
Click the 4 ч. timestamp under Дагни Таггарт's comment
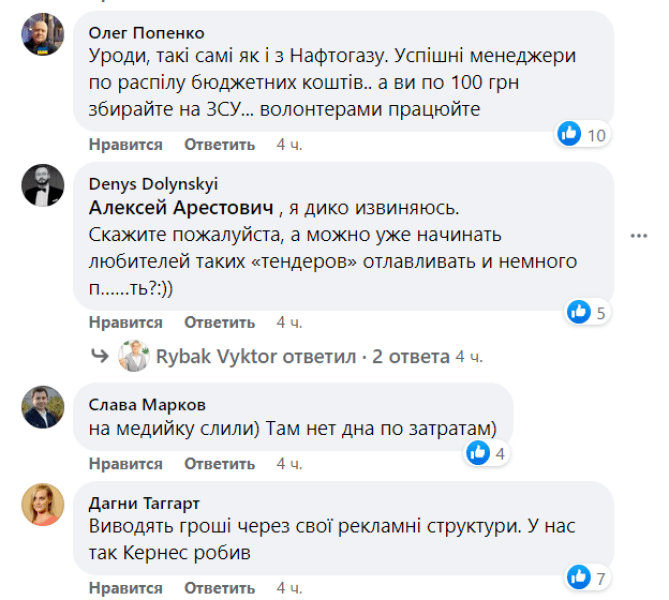[x=290, y=586]
